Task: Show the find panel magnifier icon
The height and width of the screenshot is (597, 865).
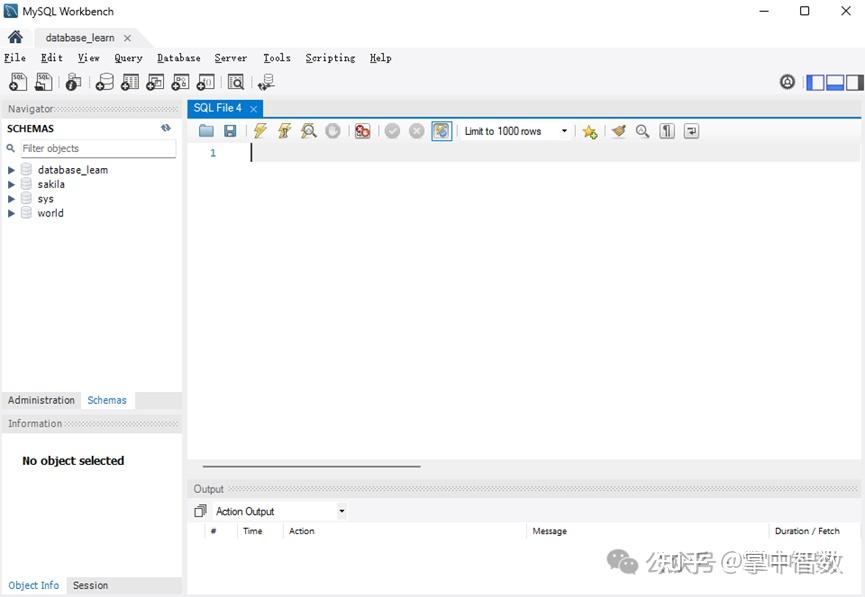Action: [x=642, y=131]
